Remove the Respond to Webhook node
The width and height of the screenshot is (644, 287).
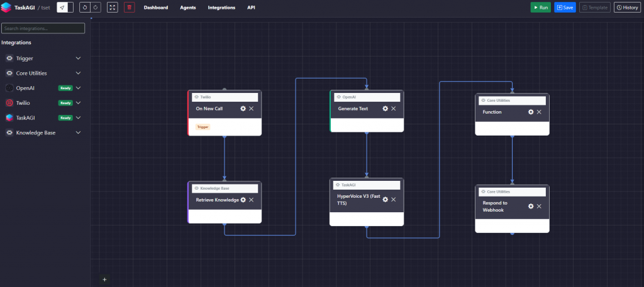click(x=539, y=206)
